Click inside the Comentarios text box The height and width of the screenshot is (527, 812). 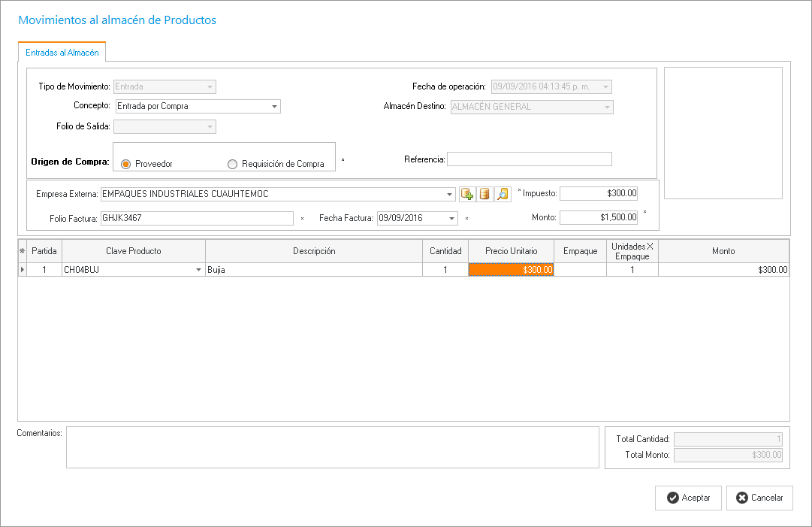click(332, 447)
